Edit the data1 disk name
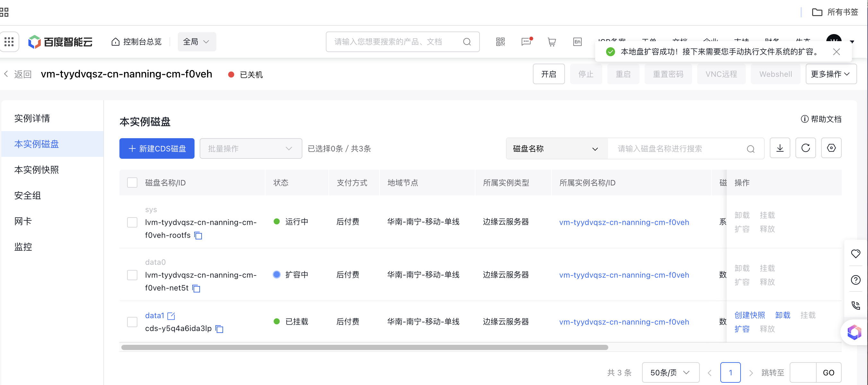 171,316
